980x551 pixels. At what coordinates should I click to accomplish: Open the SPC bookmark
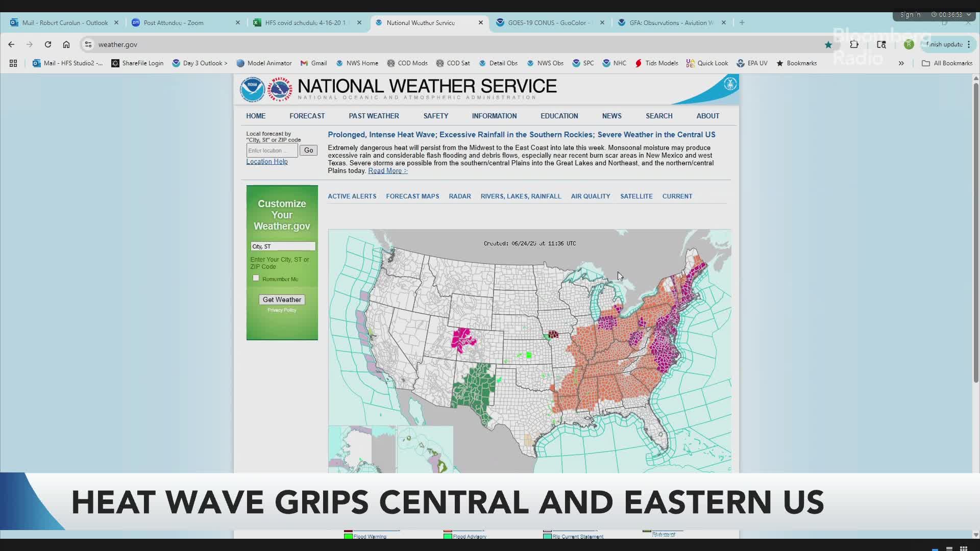pos(583,63)
